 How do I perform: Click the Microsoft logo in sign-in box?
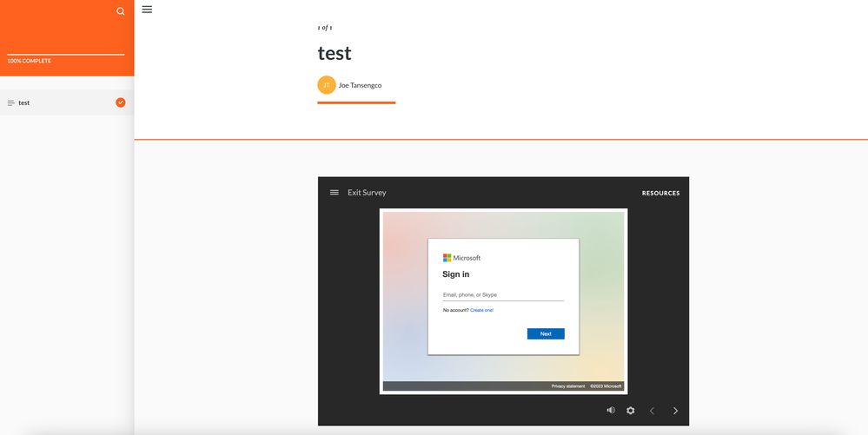click(x=461, y=258)
